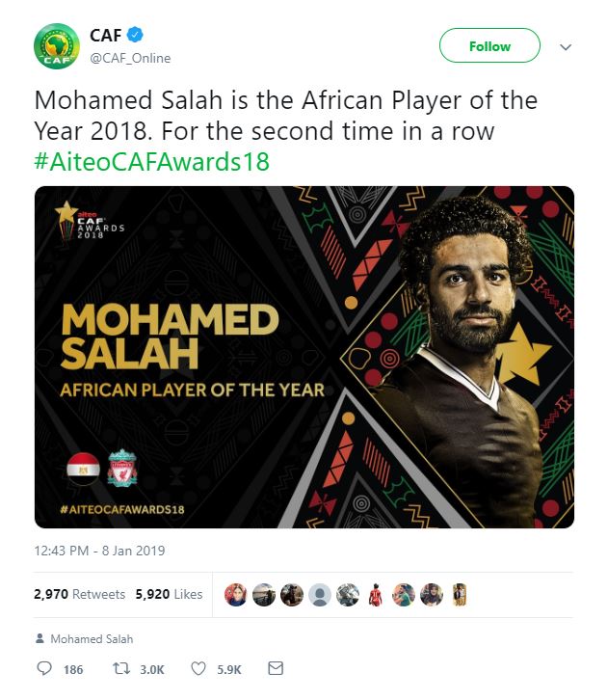607x700 pixels.
Task: Click the envelope direct message icon
Action: point(275,668)
